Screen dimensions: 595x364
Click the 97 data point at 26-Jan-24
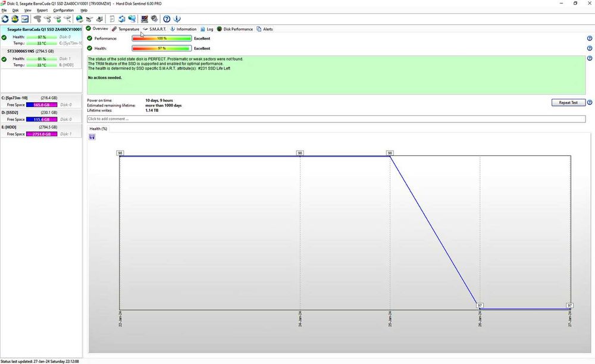[x=480, y=305]
